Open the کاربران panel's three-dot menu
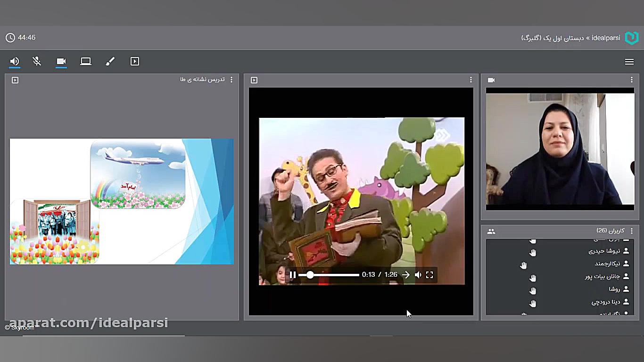 (x=632, y=231)
